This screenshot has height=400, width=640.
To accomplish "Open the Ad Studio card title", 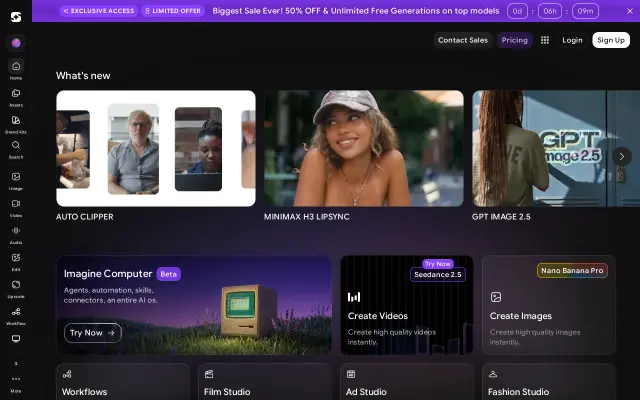I will pyautogui.click(x=366, y=392).
